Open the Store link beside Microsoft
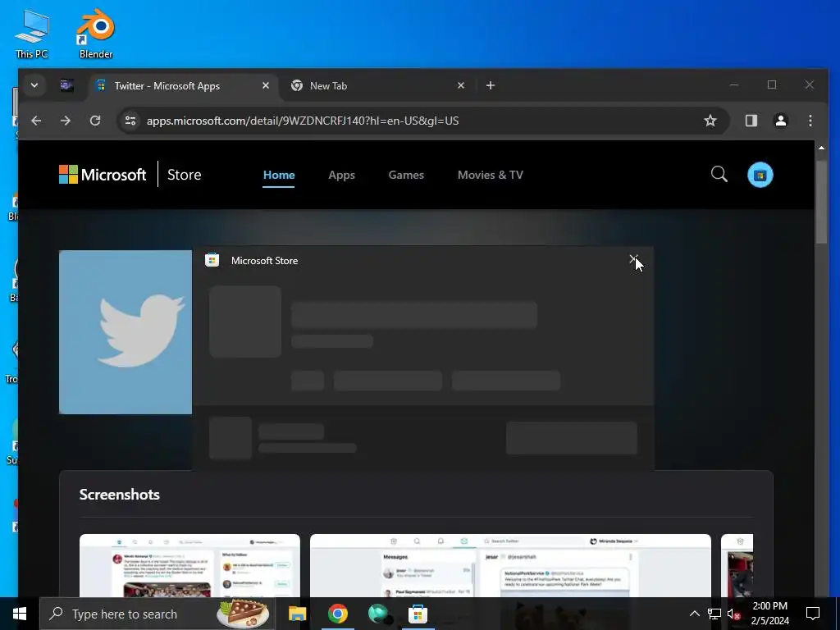Screen dimensions: 840x630 click(185, 175)
